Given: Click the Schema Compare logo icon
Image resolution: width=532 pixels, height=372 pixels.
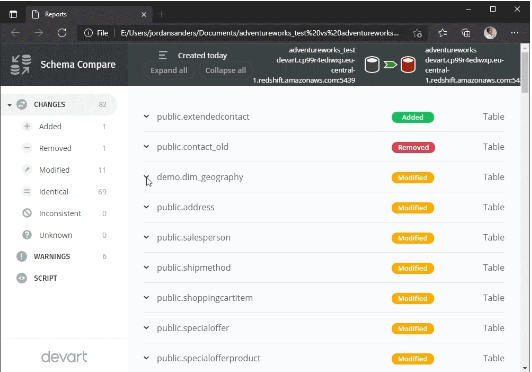Looking at the screenshot, I should [x=21, y=64].
